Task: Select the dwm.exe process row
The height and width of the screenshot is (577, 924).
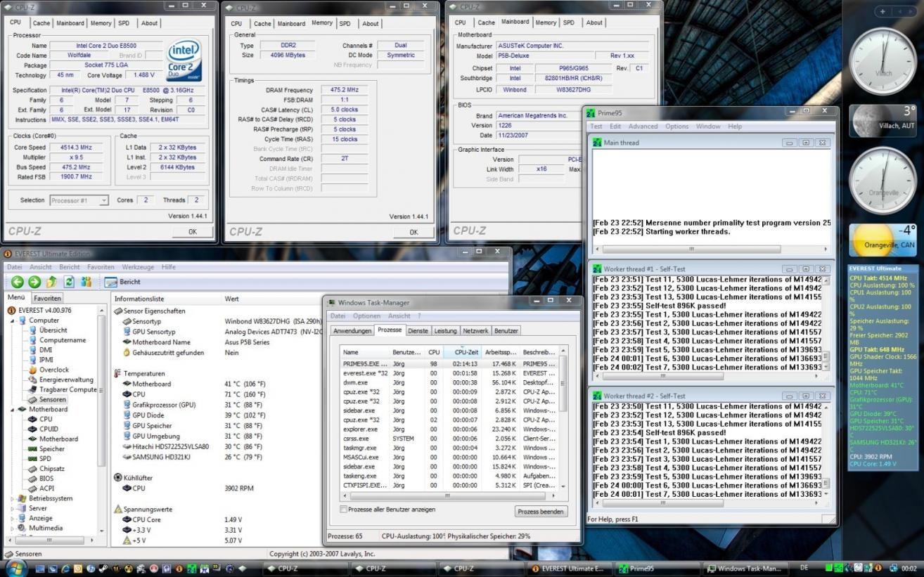Action: tap(449, 382)
